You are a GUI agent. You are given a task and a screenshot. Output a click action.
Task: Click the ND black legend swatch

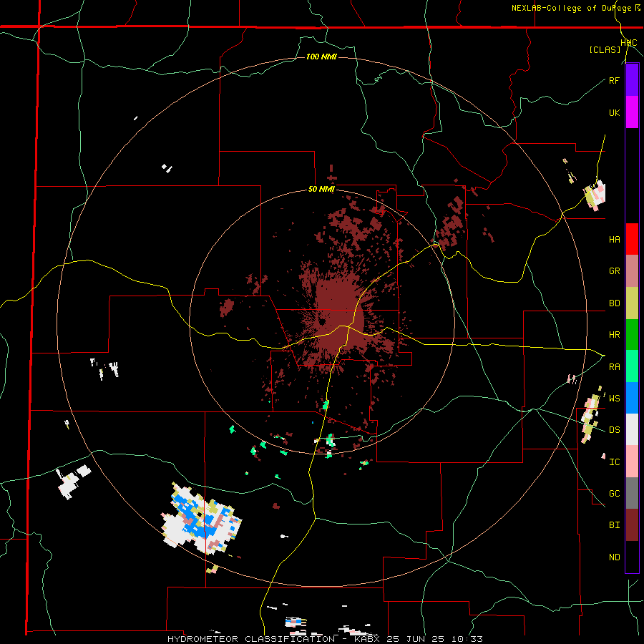[x=632, y=557]
